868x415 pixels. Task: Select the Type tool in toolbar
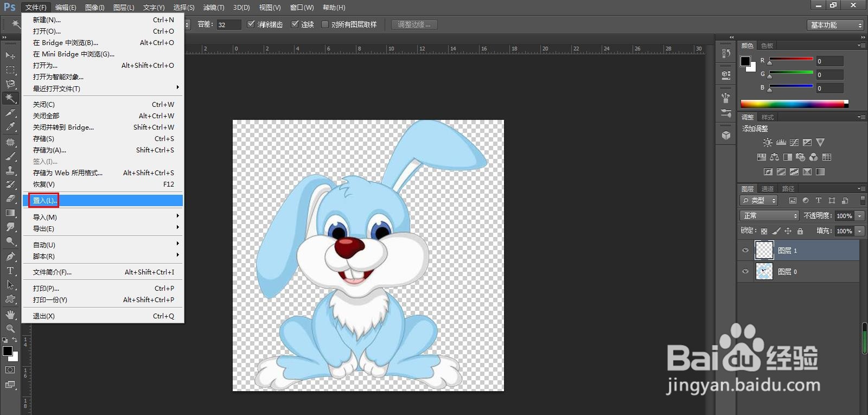pyautogui.click(x=10, y=270)
